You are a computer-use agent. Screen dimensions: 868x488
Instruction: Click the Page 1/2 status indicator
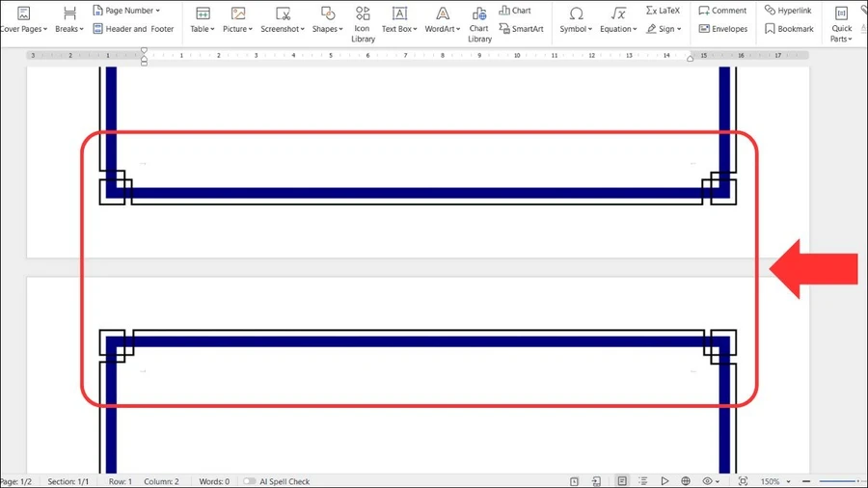click(16, 481)
